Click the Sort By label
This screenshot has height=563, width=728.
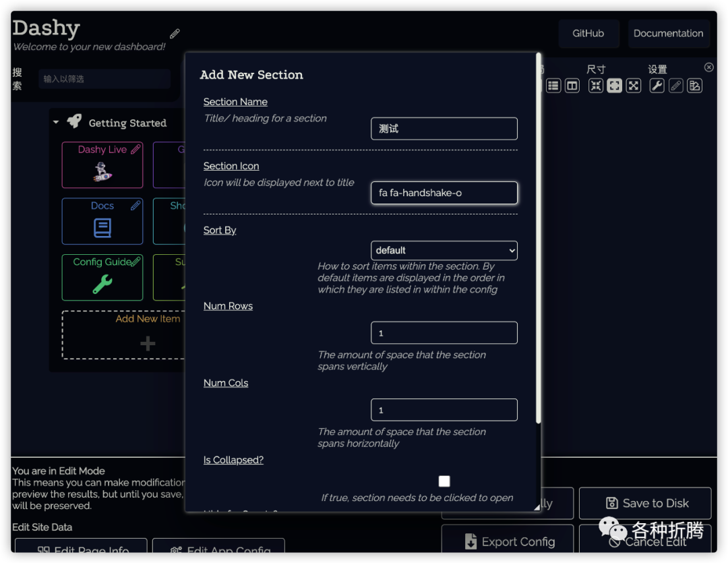pos(220,230)
